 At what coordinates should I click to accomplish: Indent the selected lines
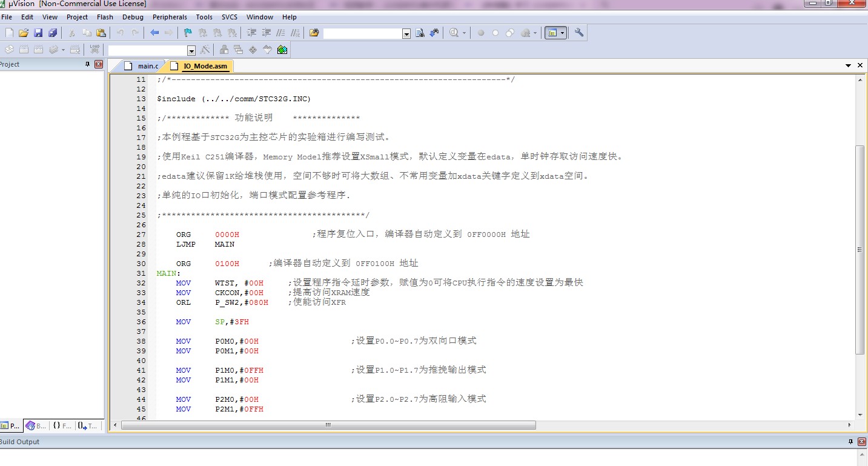tap(251, 33)
